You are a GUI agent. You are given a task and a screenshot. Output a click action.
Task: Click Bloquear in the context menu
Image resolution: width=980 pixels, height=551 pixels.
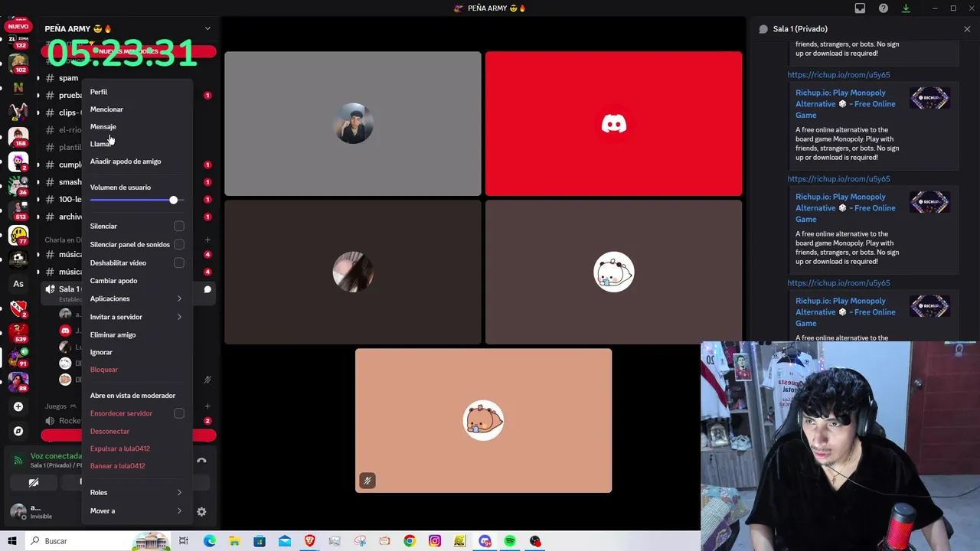pyautogui.click(x=104, y=370)
